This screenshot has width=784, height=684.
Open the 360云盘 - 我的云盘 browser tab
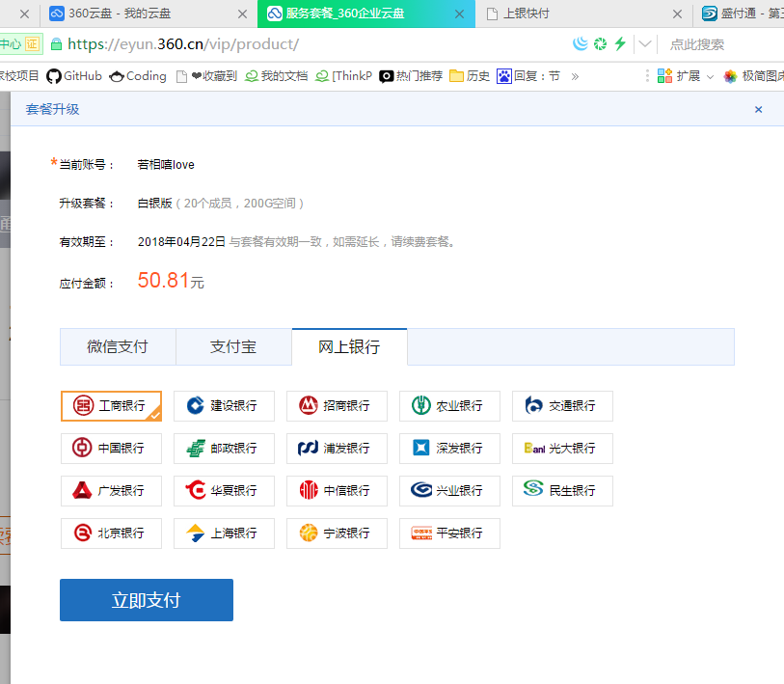(x=148, y=14)
